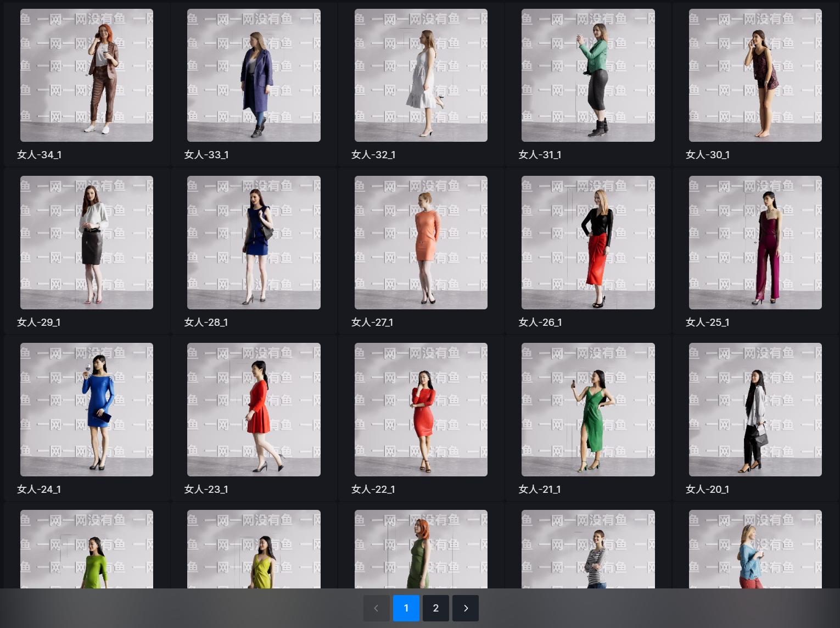Viewport: 840px width, 628px height.
Task: Open page 2 of the results
Action: tap(436, 608)
